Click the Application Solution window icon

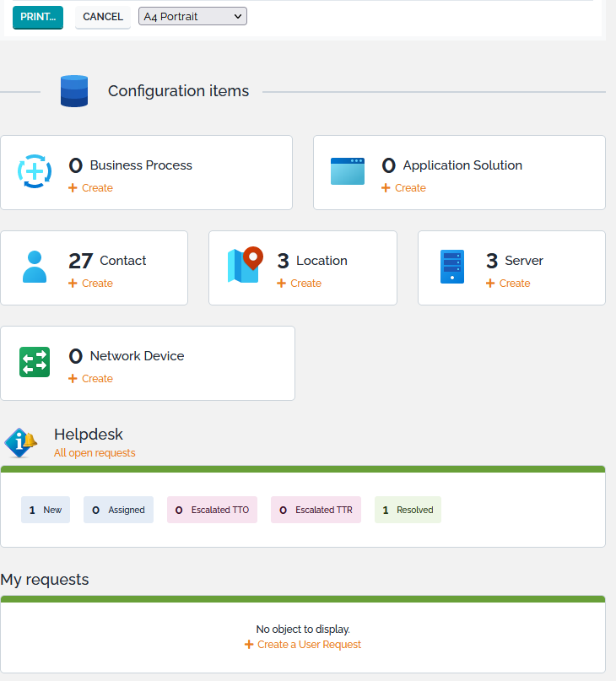click(347, 171)
